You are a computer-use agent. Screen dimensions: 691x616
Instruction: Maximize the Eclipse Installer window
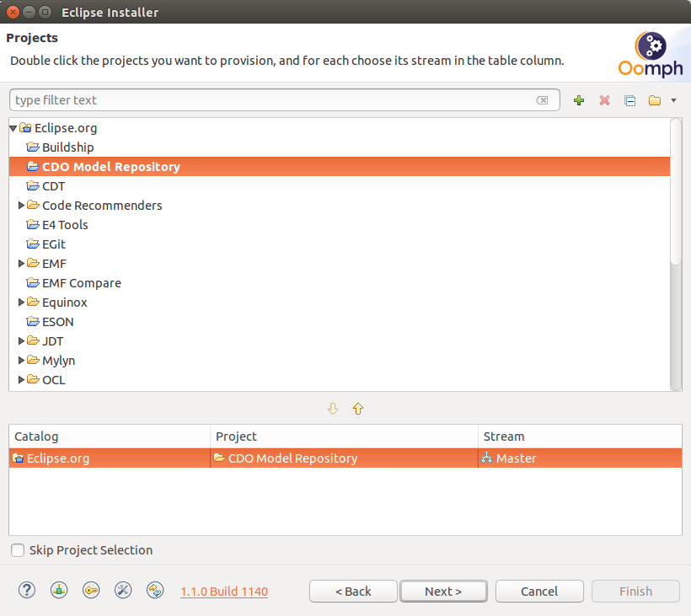tap(45, 12)
